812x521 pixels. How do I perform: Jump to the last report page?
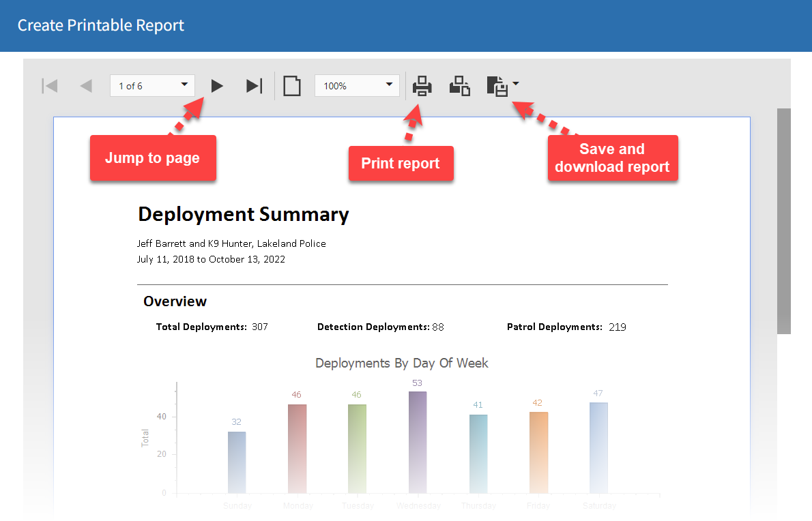(255, 86)
